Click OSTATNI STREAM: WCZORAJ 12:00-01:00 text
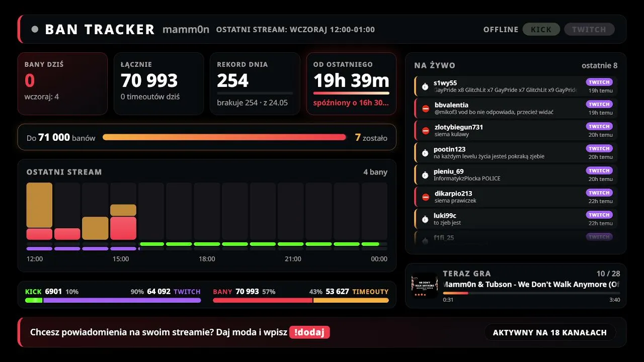 [295, 29]
